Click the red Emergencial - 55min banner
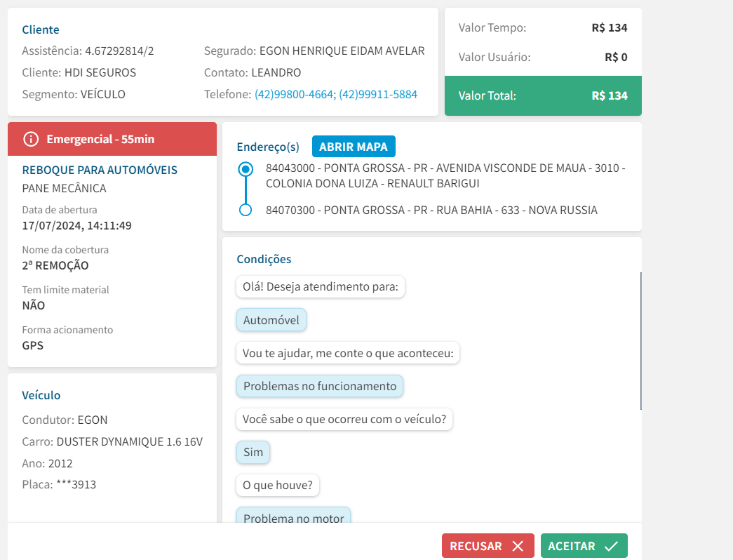 click(x=112, y=139)
